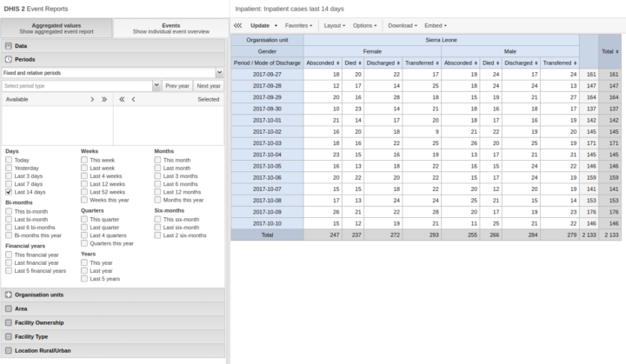Check the Last 2 six-months checkbox
The width and height of the screenshot is (626, 364).
click(x=157, y=235)
